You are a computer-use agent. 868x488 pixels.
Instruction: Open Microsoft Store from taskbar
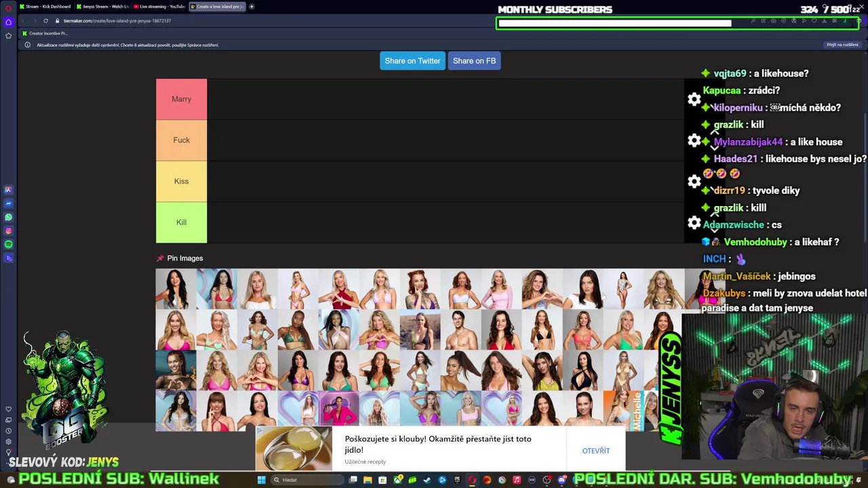pos(382,480)
